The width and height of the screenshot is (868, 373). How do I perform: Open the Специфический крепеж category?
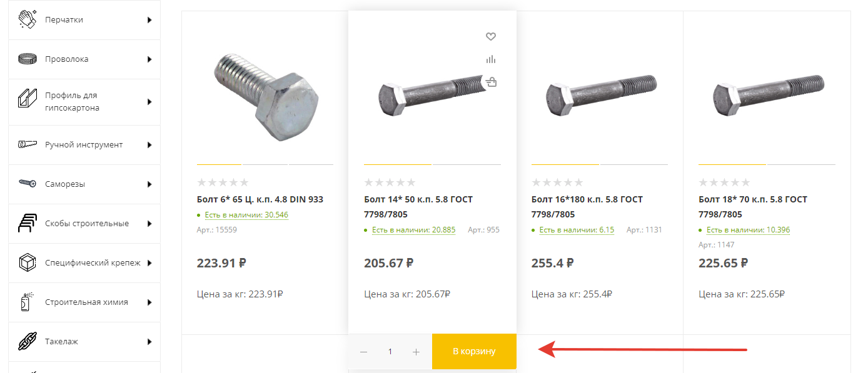(x=93, y=263)
